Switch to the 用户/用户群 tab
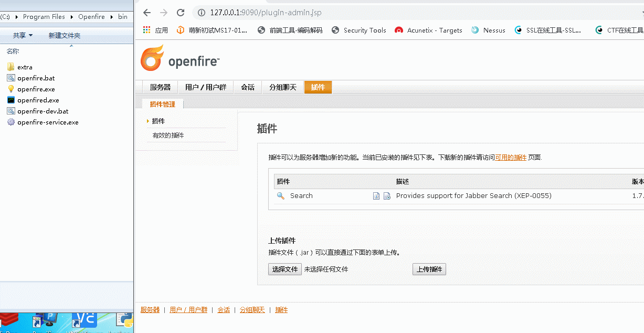The width and height of the screenshot is (644, 333). pyautogui.click(x=206, y=87)
